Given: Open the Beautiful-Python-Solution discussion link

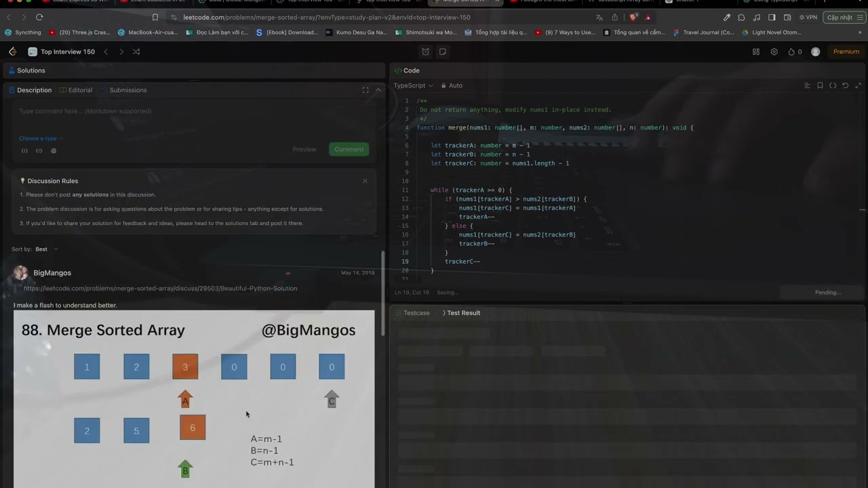Looking at the screenshot, I should [x=160, y=288].
